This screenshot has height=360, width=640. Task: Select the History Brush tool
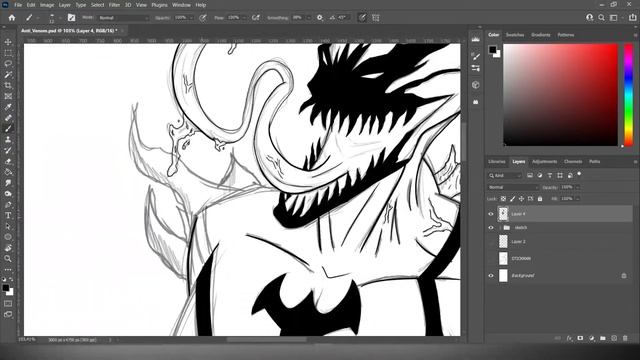tap(8, 150)
